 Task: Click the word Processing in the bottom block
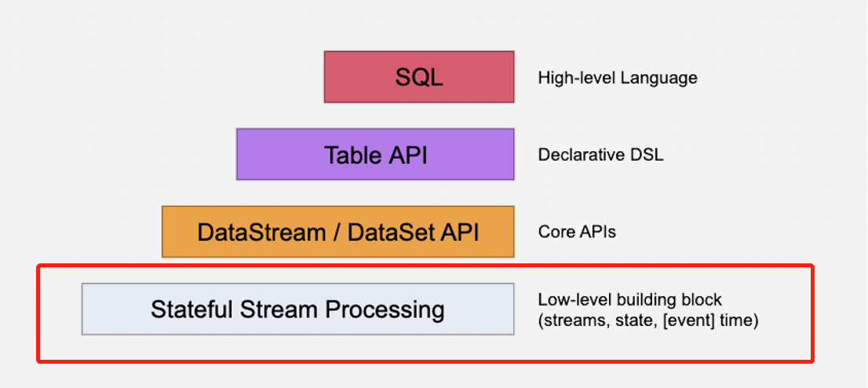(x=385, y=309)
